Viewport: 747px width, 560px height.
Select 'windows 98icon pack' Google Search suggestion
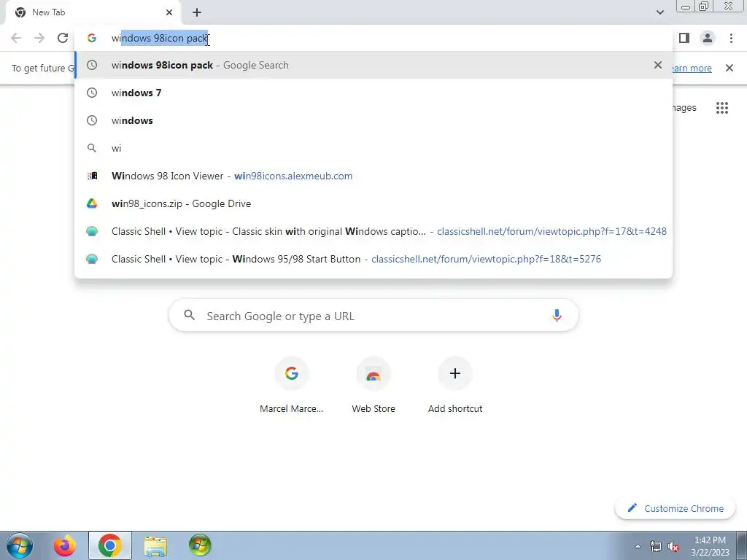click(374, 65)
